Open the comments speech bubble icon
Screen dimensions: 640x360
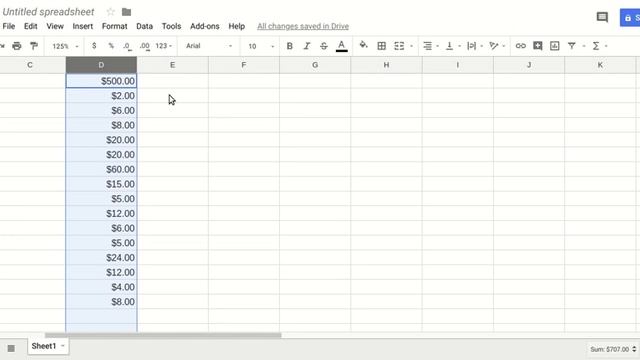coord(602,17)
